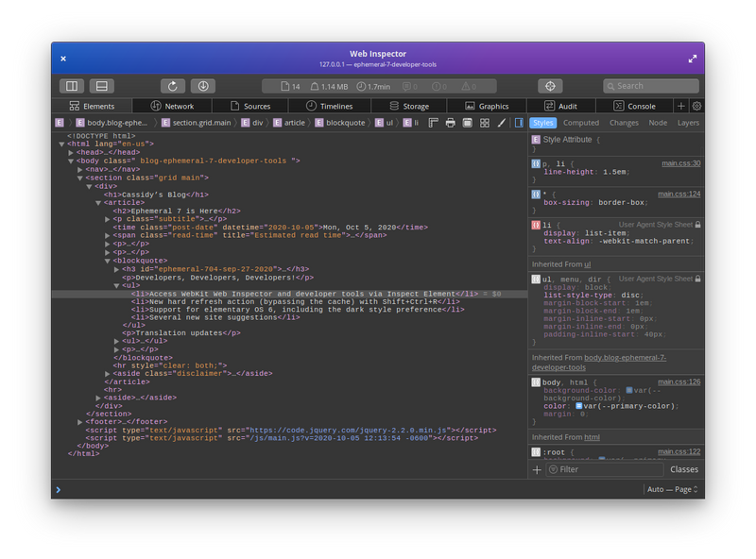756x559 pixels.
Task: Collapse the blockquote element
Action: point(108,262)
